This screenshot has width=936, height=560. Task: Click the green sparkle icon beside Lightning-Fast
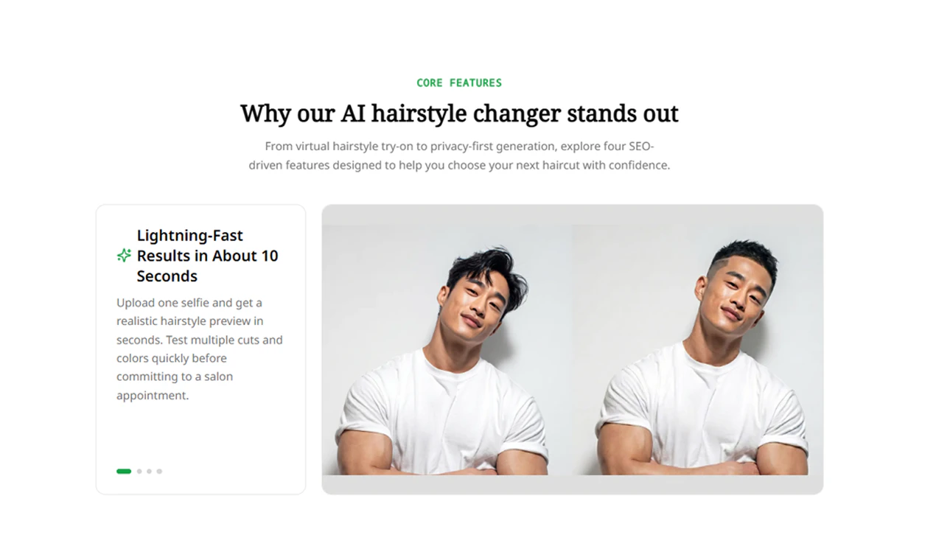tap(124, 256)
